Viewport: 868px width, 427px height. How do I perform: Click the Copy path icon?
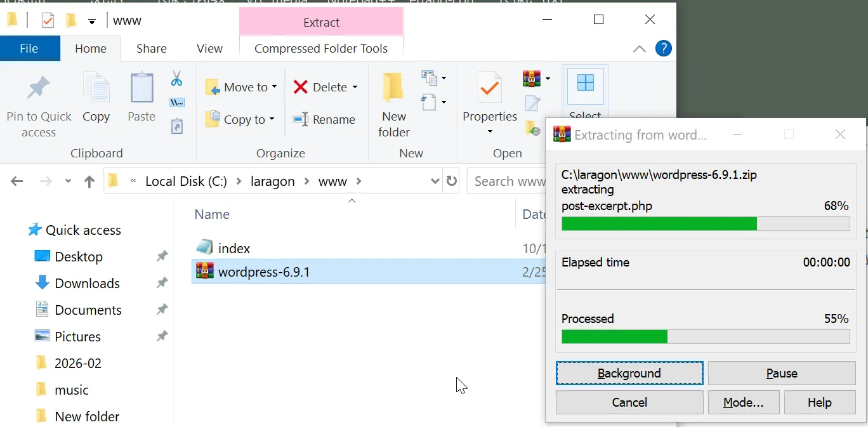point(177,102)
